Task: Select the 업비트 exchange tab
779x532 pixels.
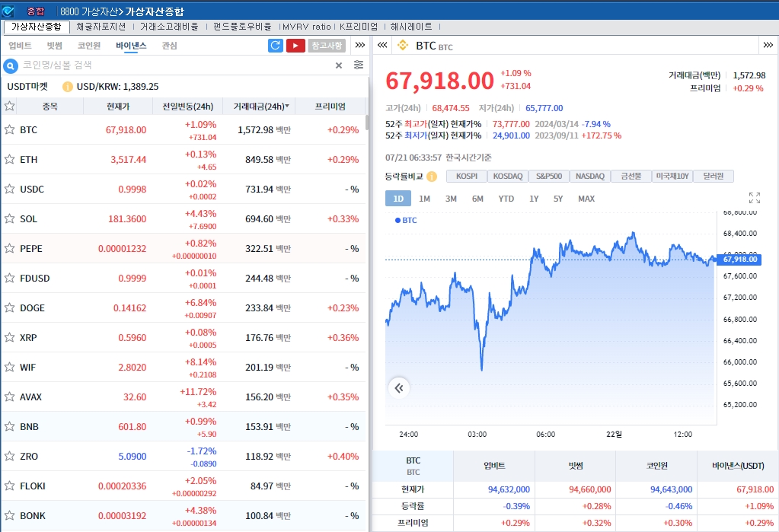Action: click(x=20, y=46)
